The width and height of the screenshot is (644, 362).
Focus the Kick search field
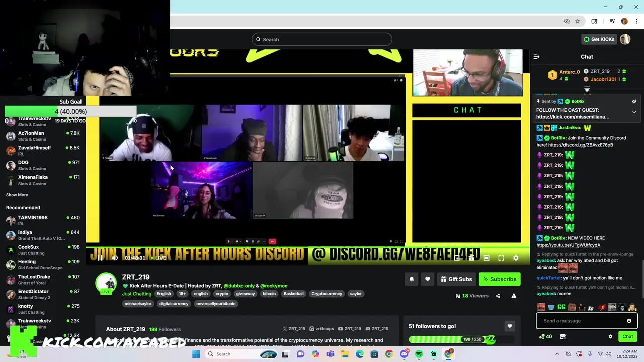click(x=322, y=39)
